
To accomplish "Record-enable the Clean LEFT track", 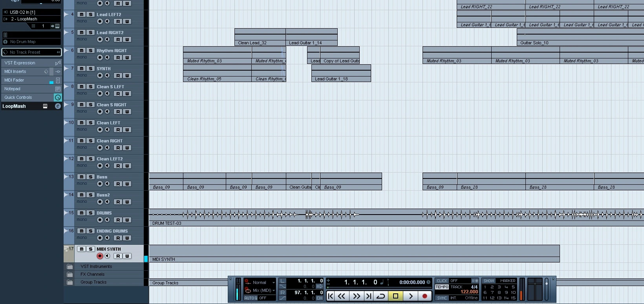I will click(x=100, y=130).
